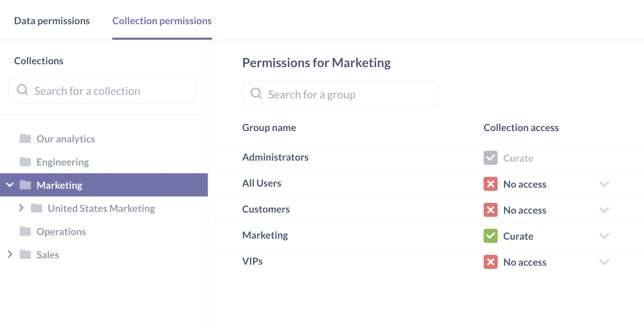Screen dimensions: 644x323
Task: Click the Engineering folder icon
Action: click(x=25, y=162)
